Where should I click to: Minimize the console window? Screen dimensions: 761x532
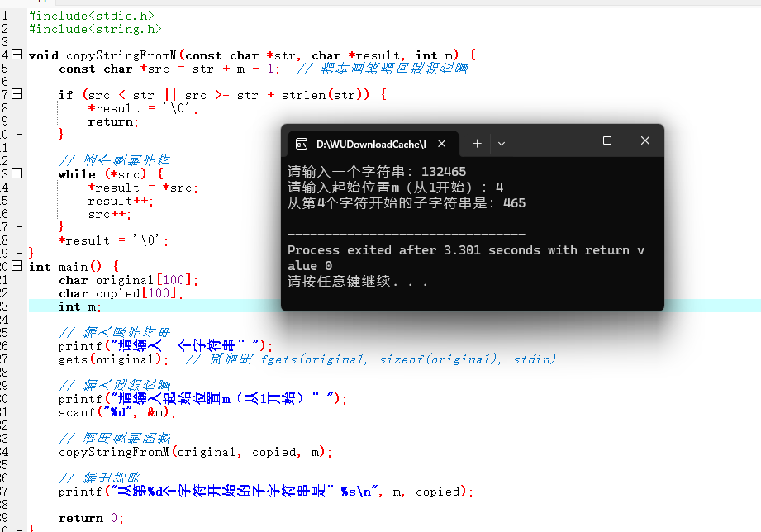[x=569, y=140]
